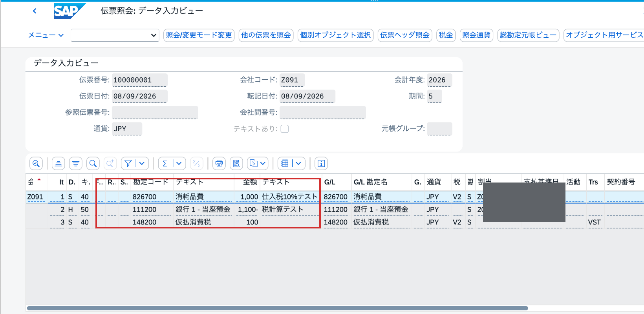
Task: Click the export icon
Action: [254, 163]
